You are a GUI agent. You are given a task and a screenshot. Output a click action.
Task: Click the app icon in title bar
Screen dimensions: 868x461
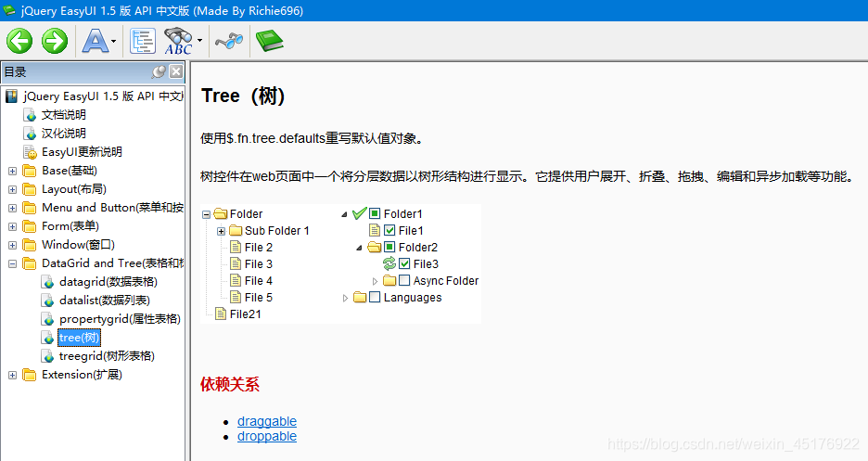tap(9, 10)
